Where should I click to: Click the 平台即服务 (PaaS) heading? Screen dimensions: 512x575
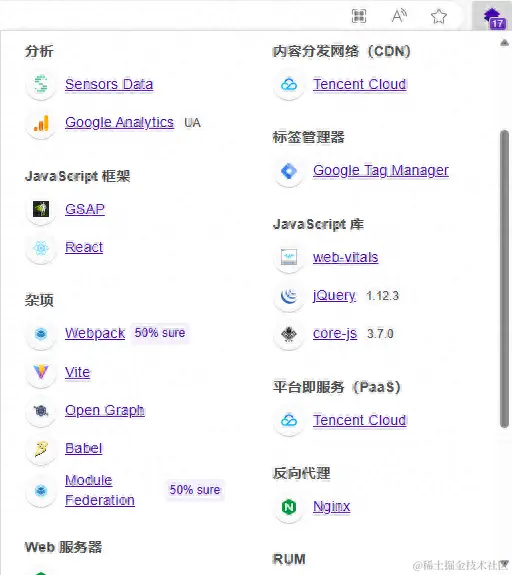[337, 387]
